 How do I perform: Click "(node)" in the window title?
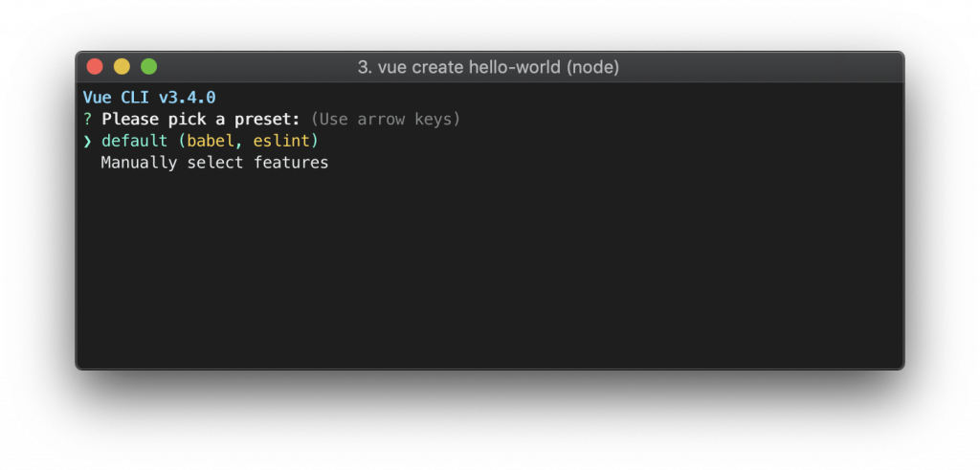pos(593,68)
